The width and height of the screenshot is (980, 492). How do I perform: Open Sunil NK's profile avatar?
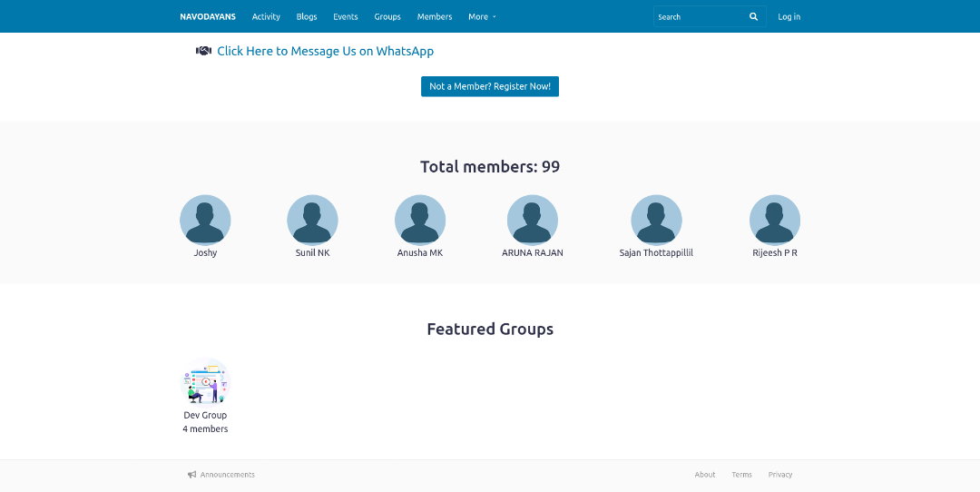tap(312, 220)
